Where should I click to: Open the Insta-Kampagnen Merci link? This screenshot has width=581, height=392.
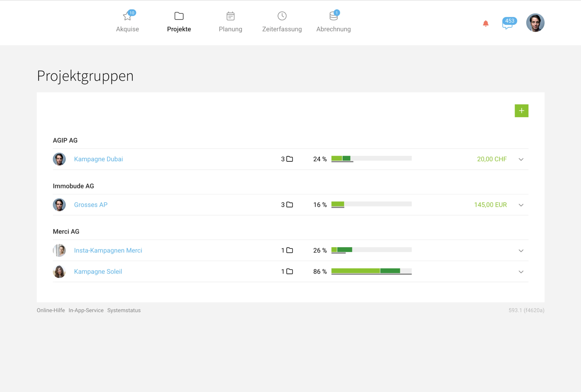[x=108, y=250]
